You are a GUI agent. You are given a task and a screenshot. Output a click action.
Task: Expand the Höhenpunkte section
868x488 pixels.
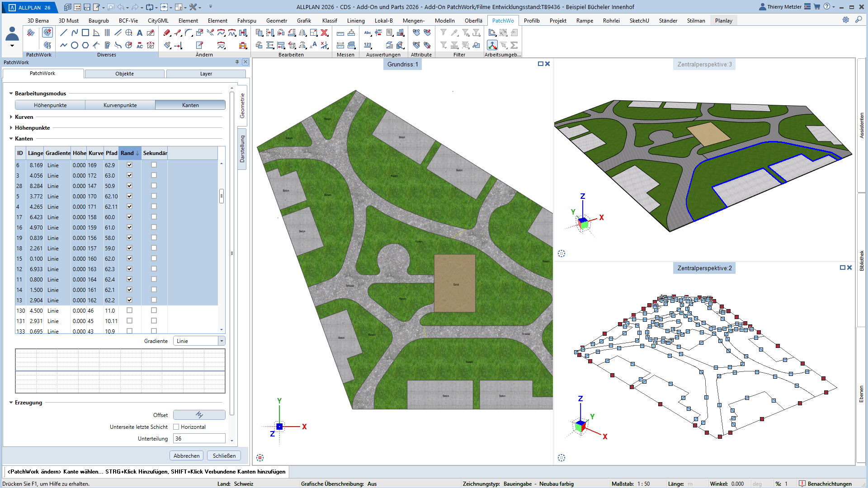11,128
